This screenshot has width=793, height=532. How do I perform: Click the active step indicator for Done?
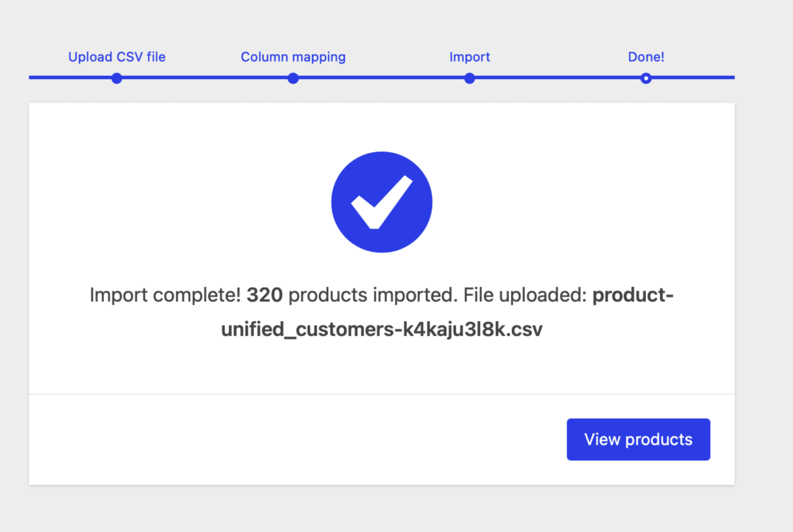pyautogui.click(x=646, y=78)
